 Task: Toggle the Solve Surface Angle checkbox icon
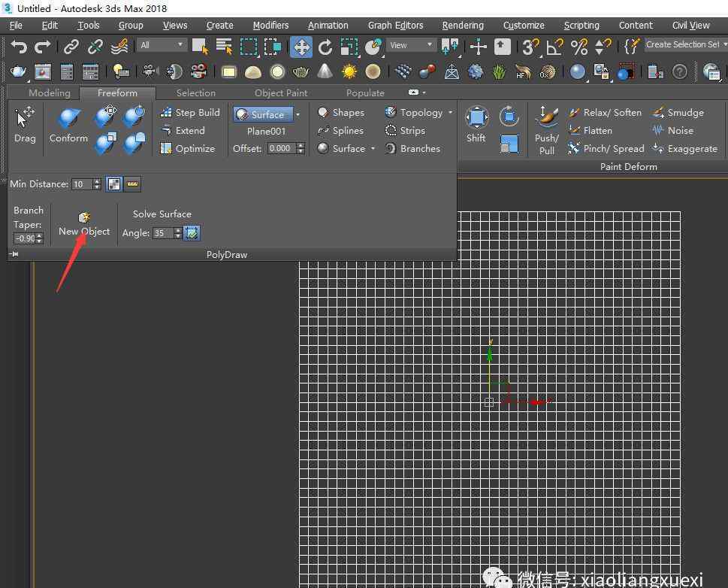tap(192, 233)
